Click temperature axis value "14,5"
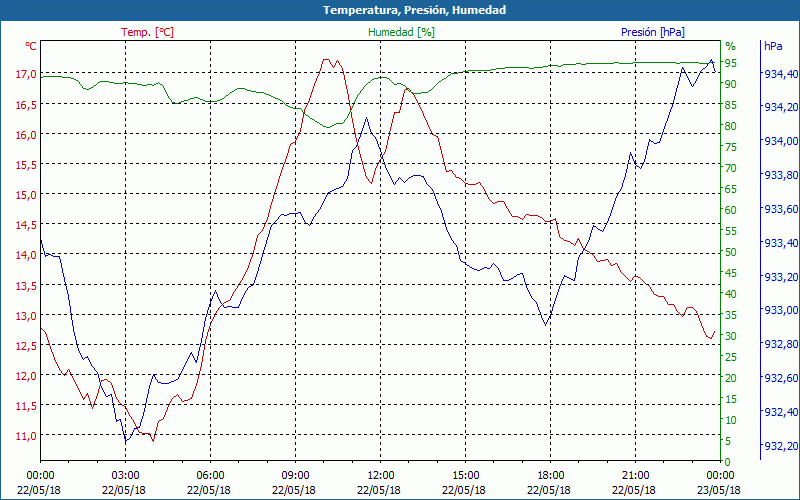This screenshot has height=500, width=800. (x=26, y=225)
